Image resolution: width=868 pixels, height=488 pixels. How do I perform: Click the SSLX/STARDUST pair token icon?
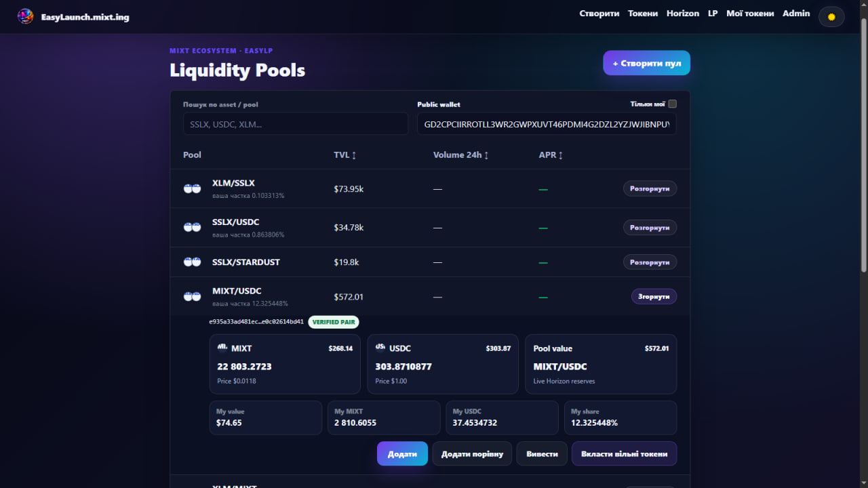[x=192, y=262]
